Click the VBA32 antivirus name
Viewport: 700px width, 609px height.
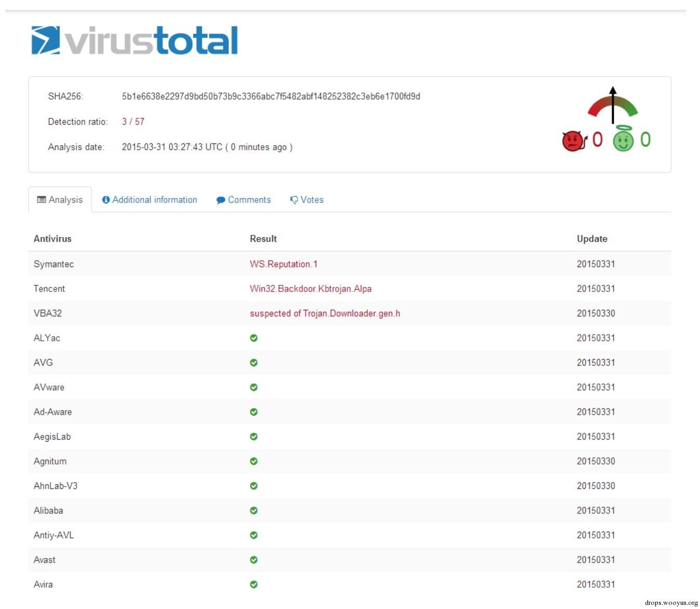pyautogui.click(x=48, y=313)
